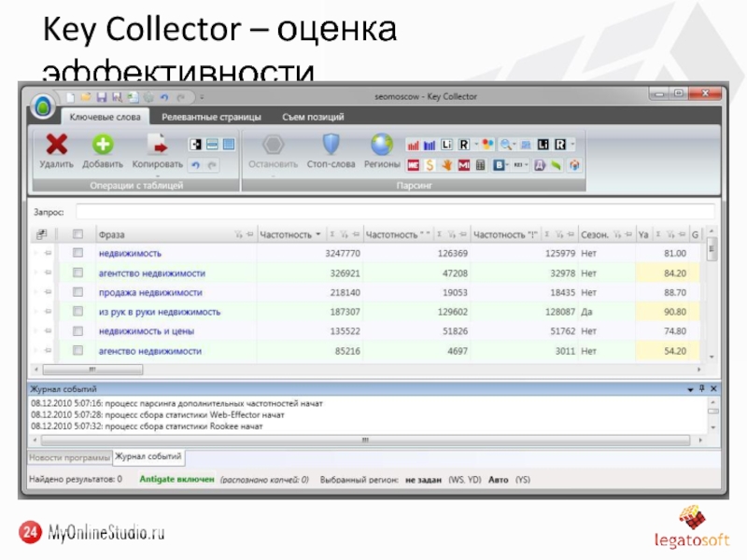Click the blue bar chart parsing icon

coord(430,145)
